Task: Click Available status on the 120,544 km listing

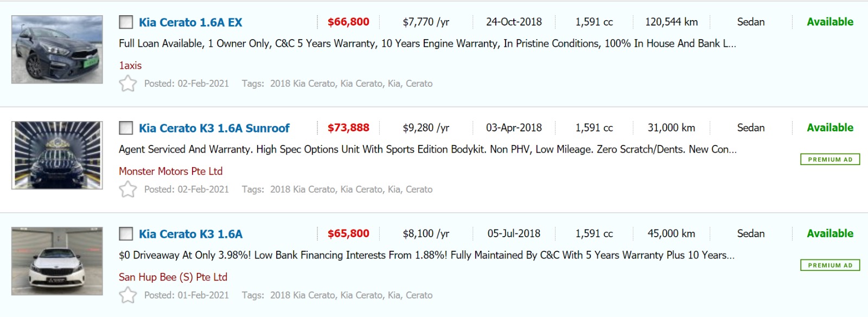Action: point(830,22)
